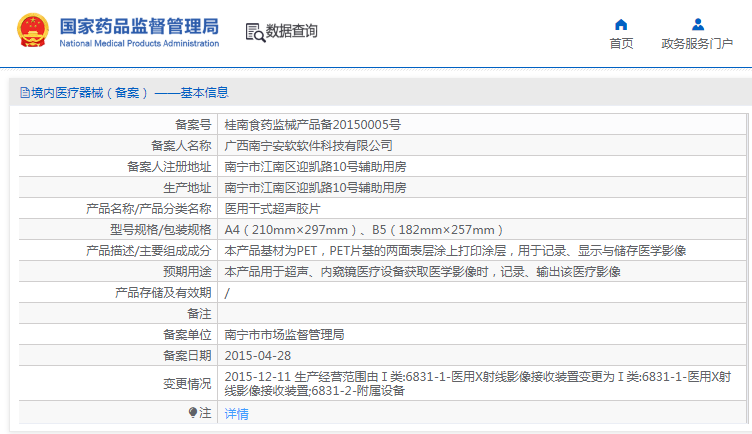This screenshot has width=752, height=434.
Task: Click the 备案人注册地址 label cell
Action: [118, 167]
